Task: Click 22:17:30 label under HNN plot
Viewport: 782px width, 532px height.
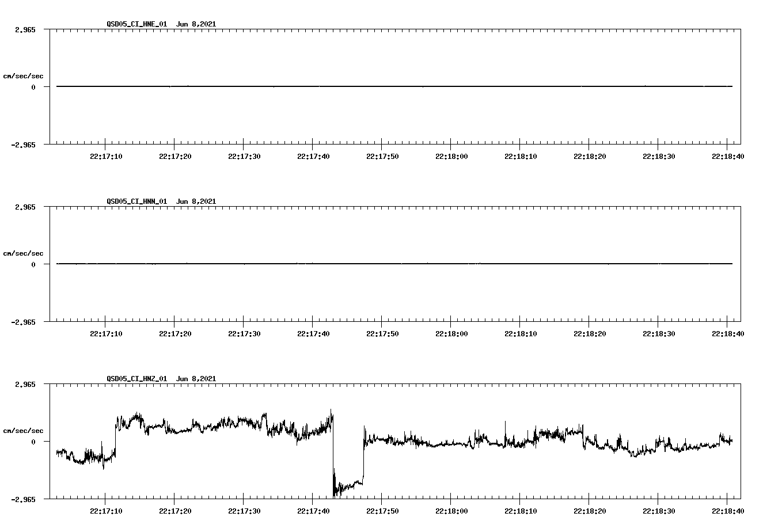Action: (244, 334)
